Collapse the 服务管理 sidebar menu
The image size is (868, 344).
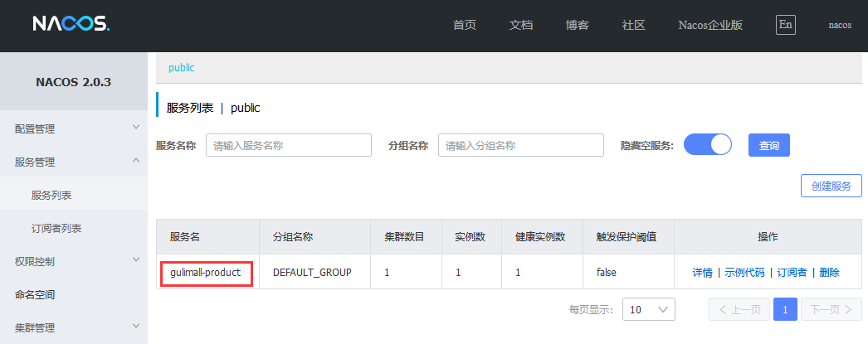tap(74, 162)
